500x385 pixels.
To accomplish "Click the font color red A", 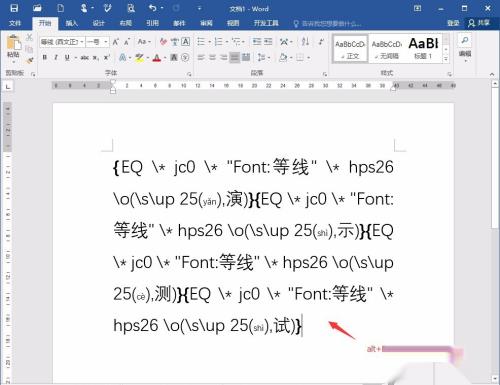I will 156,58.
